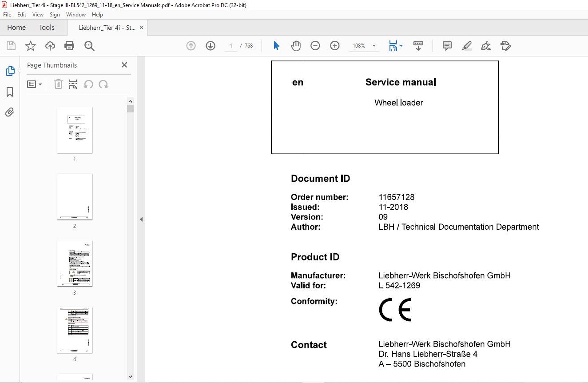Activate the Selection arrow tool
Image resolution: width=588 pixels, height=383 pixels.
click(276, 46)
